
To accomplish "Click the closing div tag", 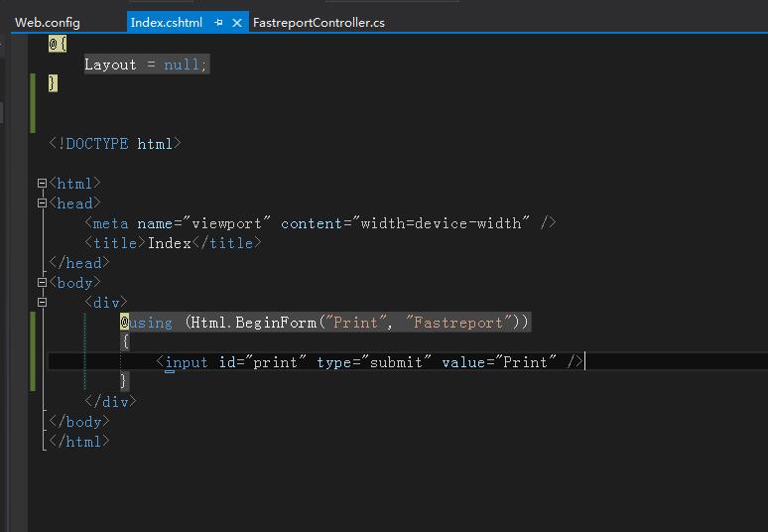I will [111, 402].
